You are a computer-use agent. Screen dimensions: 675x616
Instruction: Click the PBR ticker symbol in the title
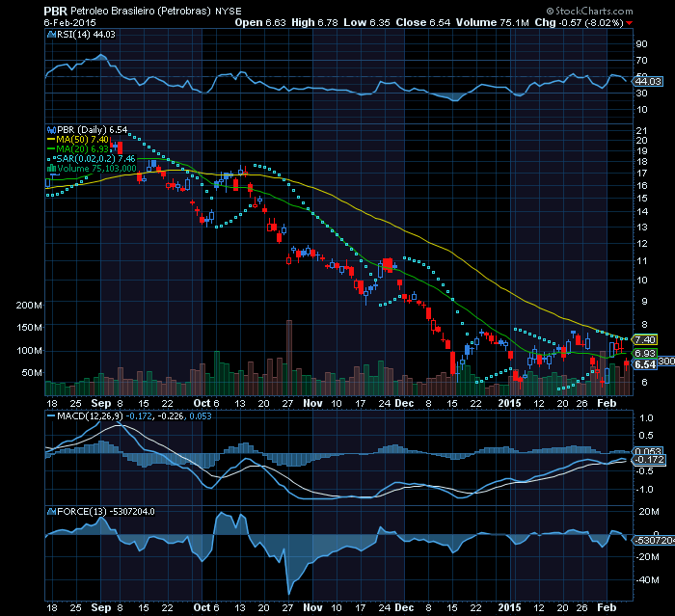pyautogui.click(x=56, y=12)
